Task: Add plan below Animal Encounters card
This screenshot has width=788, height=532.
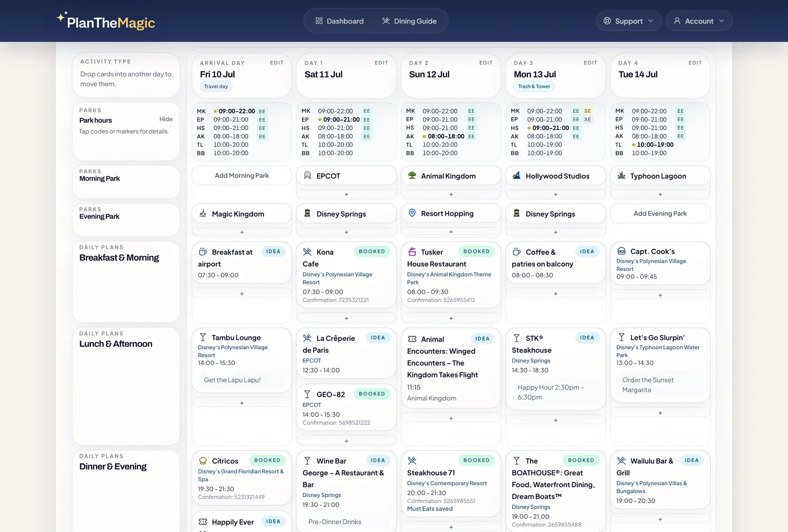Action: tap(451, 419)
